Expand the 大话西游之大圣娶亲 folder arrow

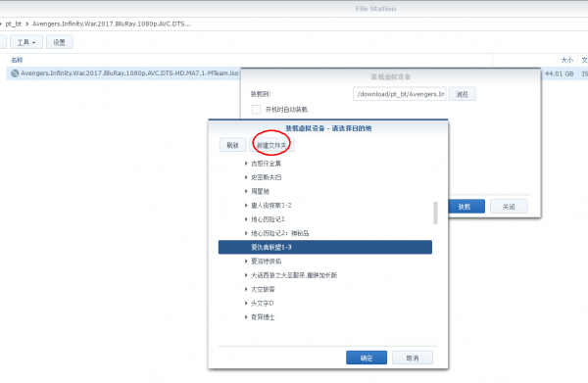[x=246, y=275]
